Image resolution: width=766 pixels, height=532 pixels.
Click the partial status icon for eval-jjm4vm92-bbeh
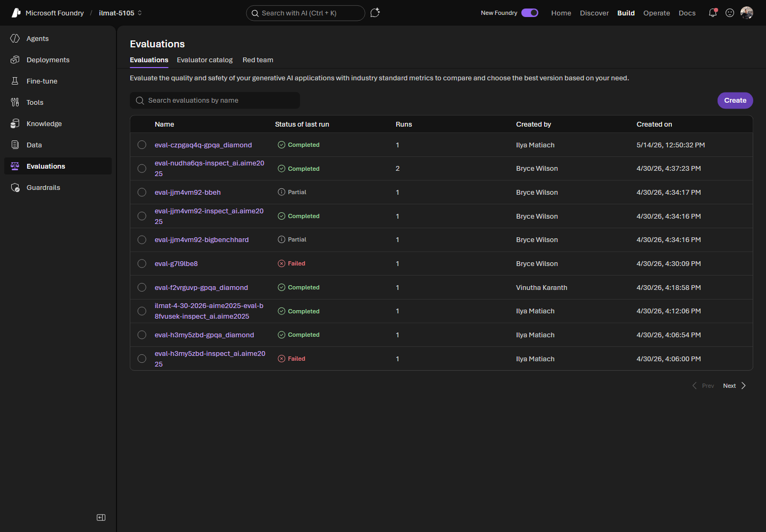pyautogui.click(x=281, y=192)
